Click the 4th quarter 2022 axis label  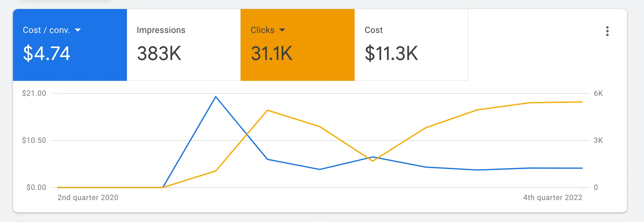click(x=553, y=197)
